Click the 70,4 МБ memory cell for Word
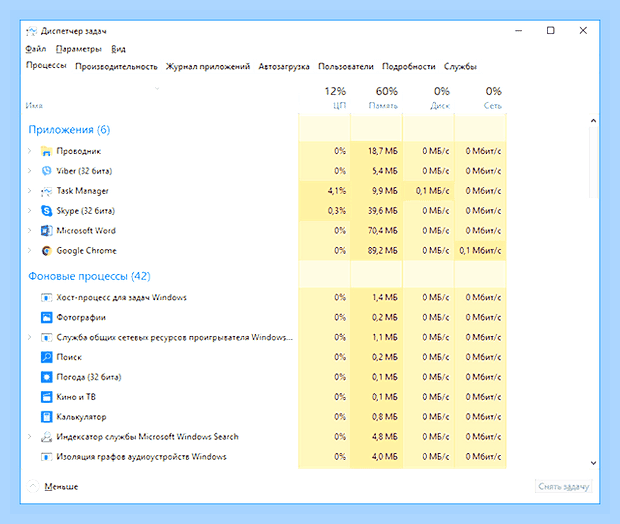The image size is (620, 524). (x=376, y=231)
